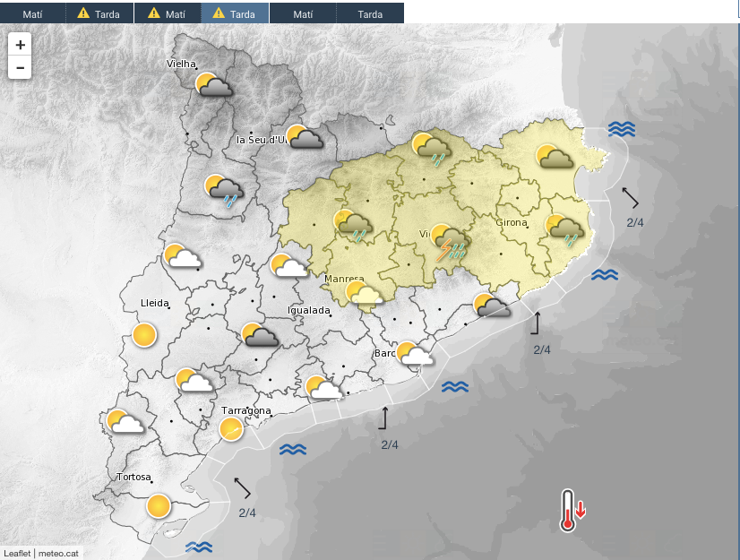Viewport: 740px width, 560px height.
Task: Switch to the first Matí tab
Action: point(33,13)
